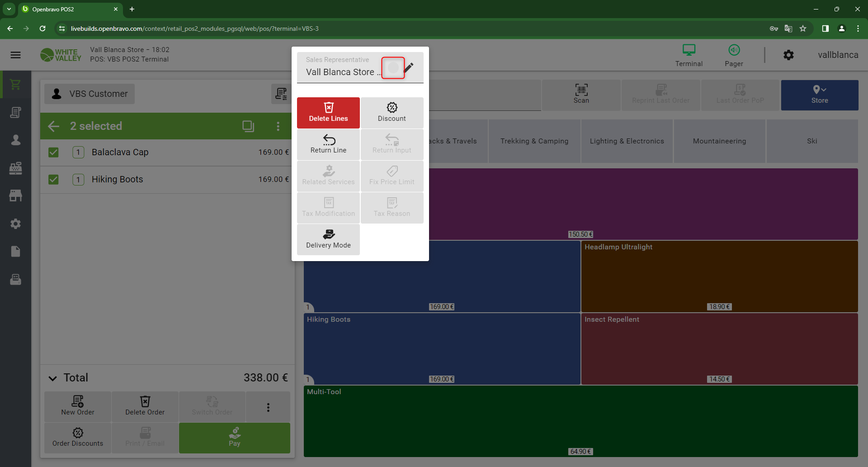Reload the browser page
Image resolution: width=868 pixels, height=467 pixels.
coord(42,29)
